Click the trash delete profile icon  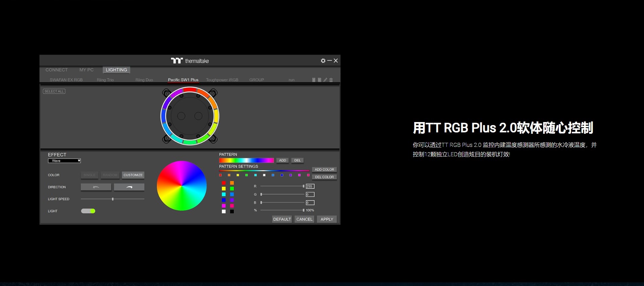tap(331, 80)
